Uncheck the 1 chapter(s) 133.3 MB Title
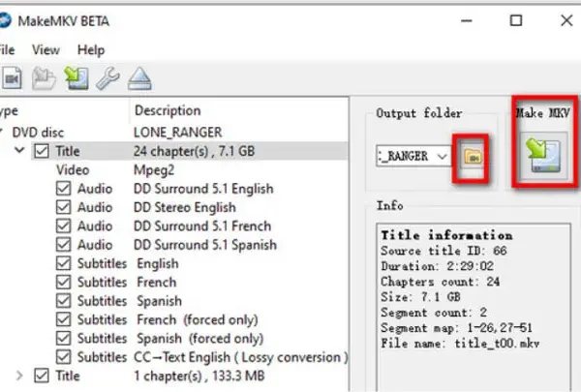The height and width of the screenshot is (392, 581). [41, 376]
